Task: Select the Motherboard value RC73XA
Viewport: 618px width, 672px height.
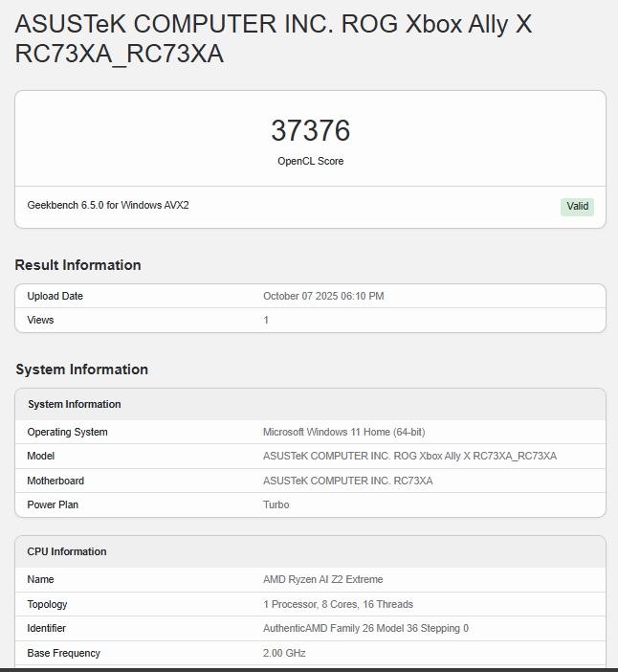Action: tap(347, 482)
